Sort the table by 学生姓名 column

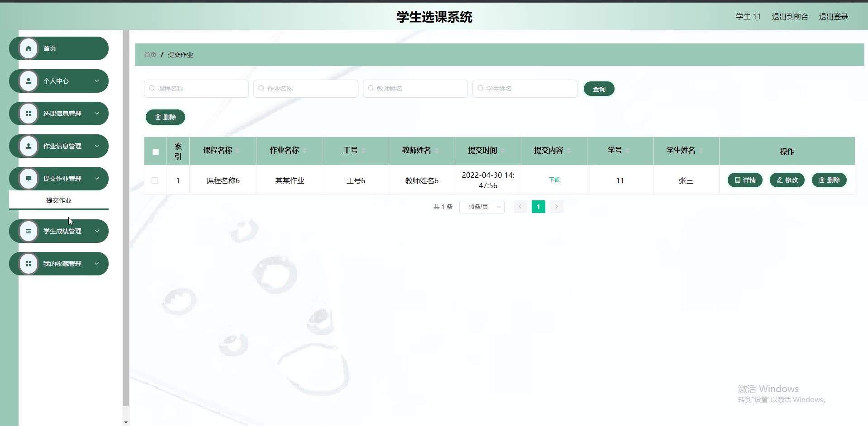(x=701, y=151)
